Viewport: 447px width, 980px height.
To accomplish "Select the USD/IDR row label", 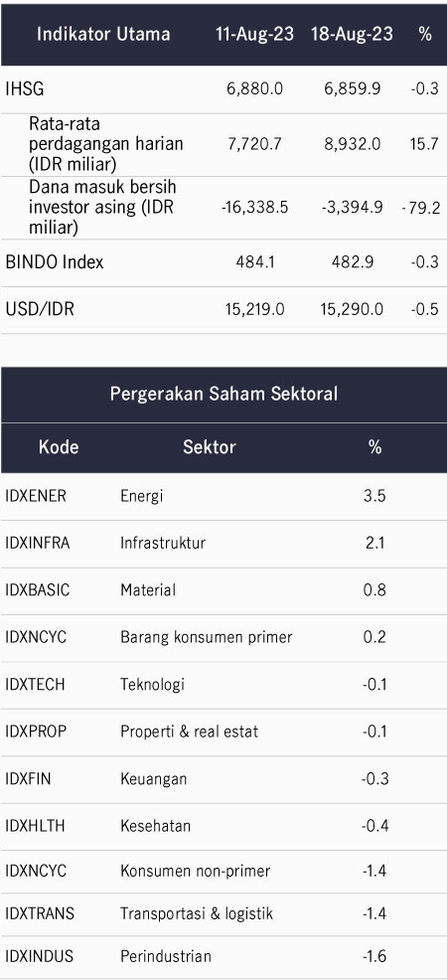I will [40, 309].
